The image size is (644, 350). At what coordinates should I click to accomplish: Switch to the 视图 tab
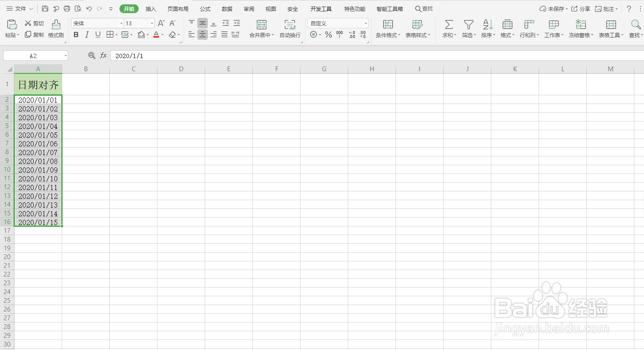pyautogui.click(x=271, y=9)
